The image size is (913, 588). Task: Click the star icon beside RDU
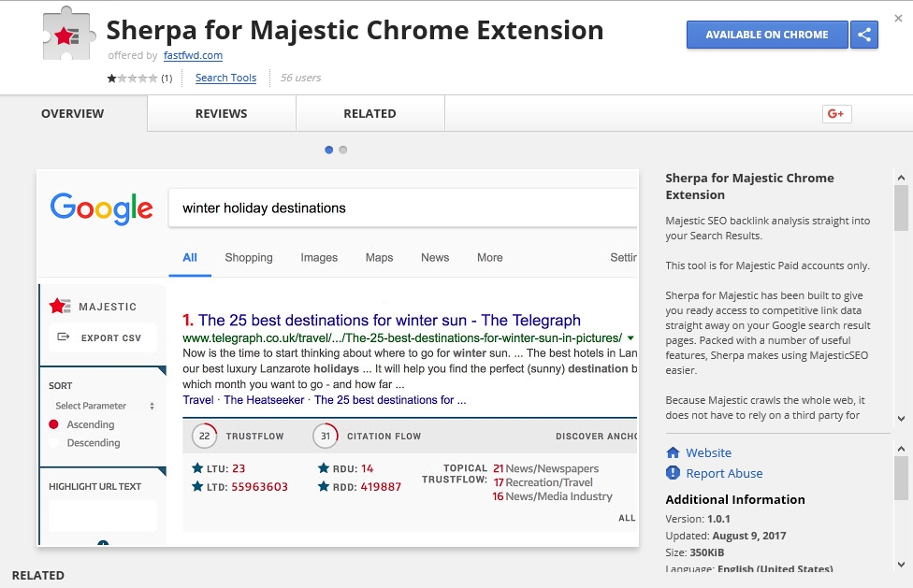click(324, 468)
